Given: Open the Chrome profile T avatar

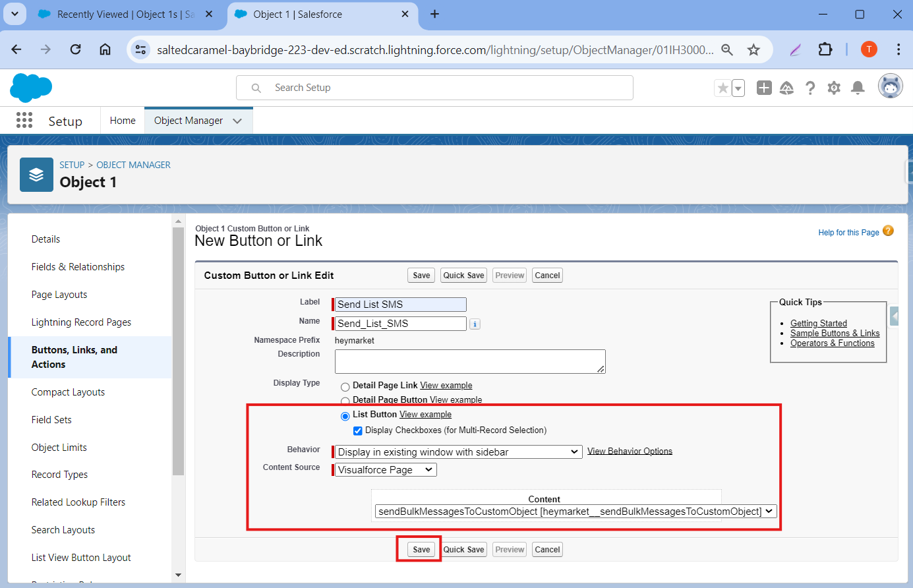Looking at the screenshot, I should point(869,49).
